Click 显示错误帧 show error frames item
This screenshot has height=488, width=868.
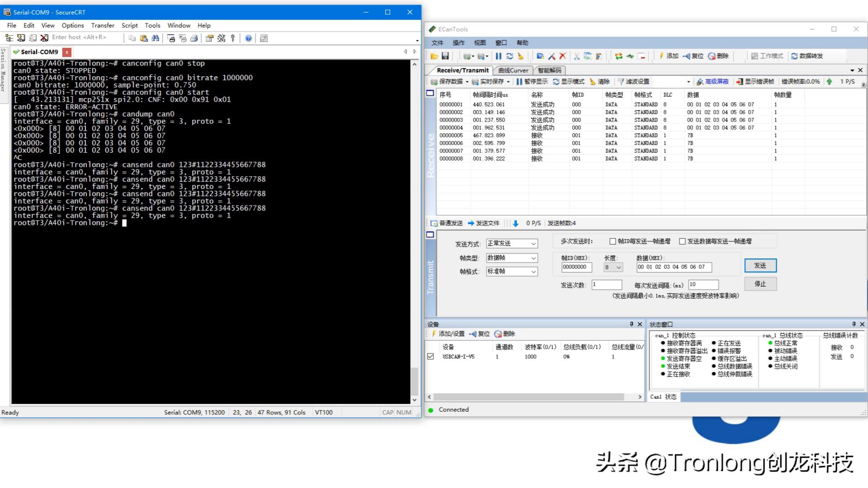tap(755, 81)
